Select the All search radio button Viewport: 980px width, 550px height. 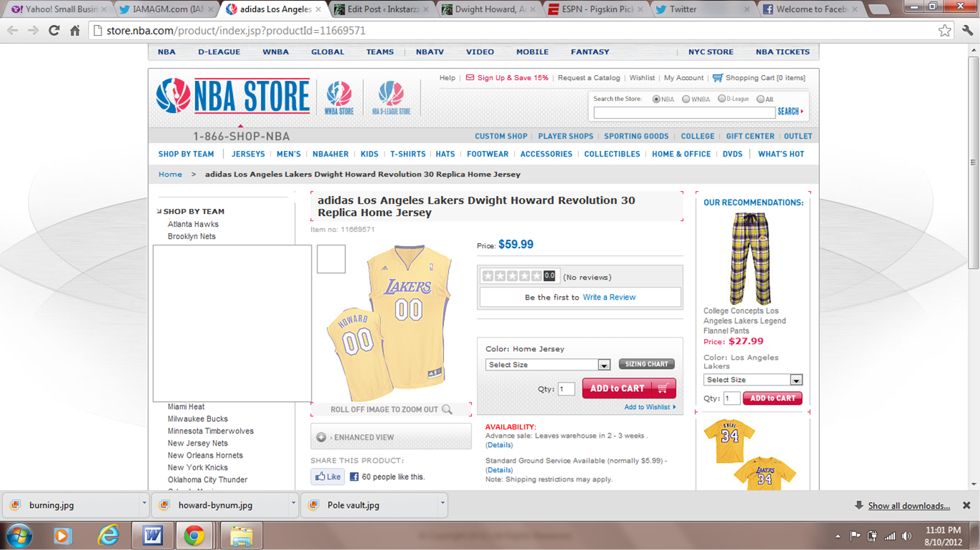pos(761,99)
